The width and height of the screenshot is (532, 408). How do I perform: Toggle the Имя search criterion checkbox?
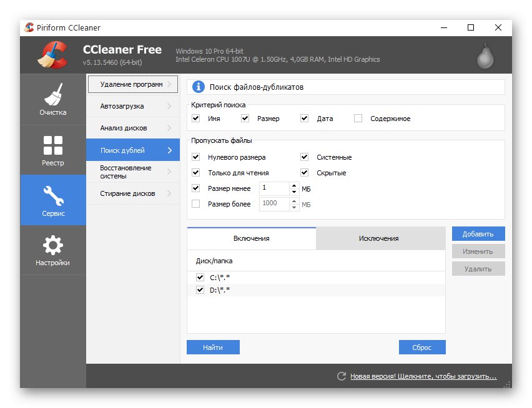coord(196,119)
